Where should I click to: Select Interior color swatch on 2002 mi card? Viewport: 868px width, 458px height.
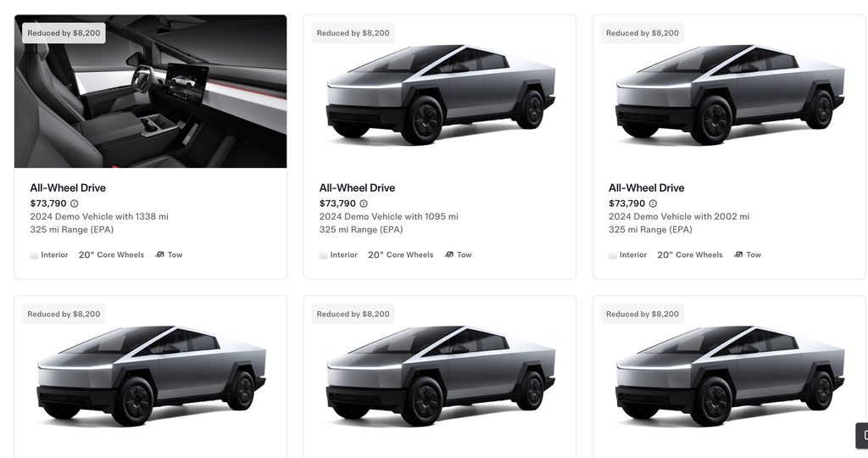point(613,255)
